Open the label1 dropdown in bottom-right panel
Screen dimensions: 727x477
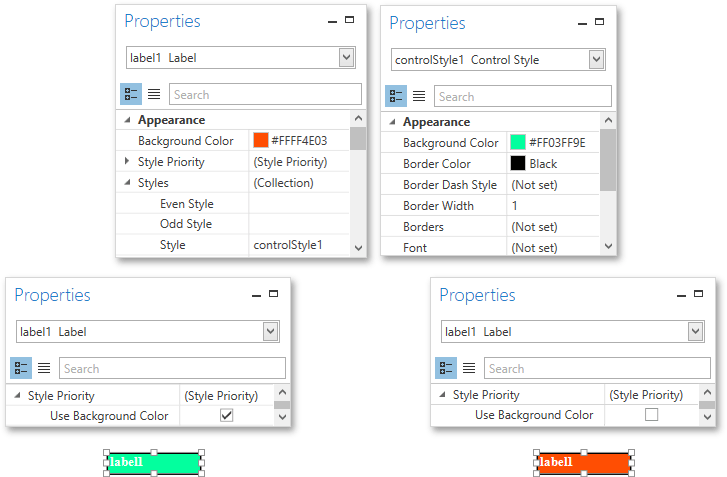pyautogui.click(x=695, y=331)
